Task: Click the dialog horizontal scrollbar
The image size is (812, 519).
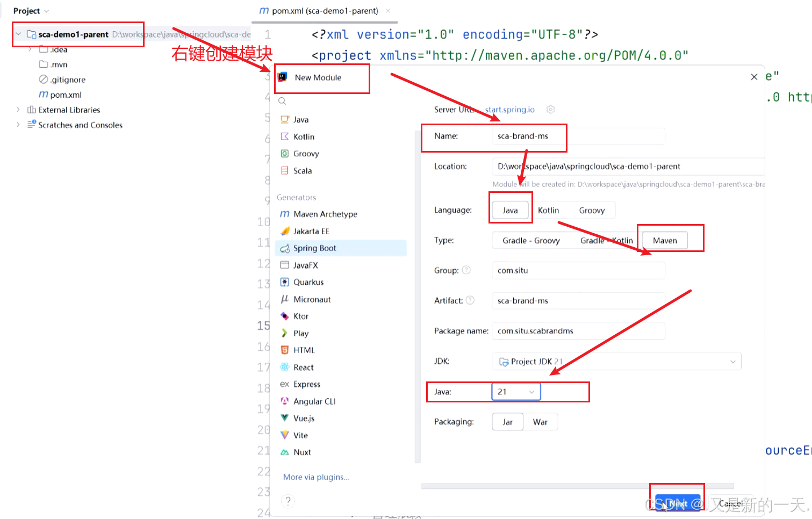Action: (x=577, y=486)
